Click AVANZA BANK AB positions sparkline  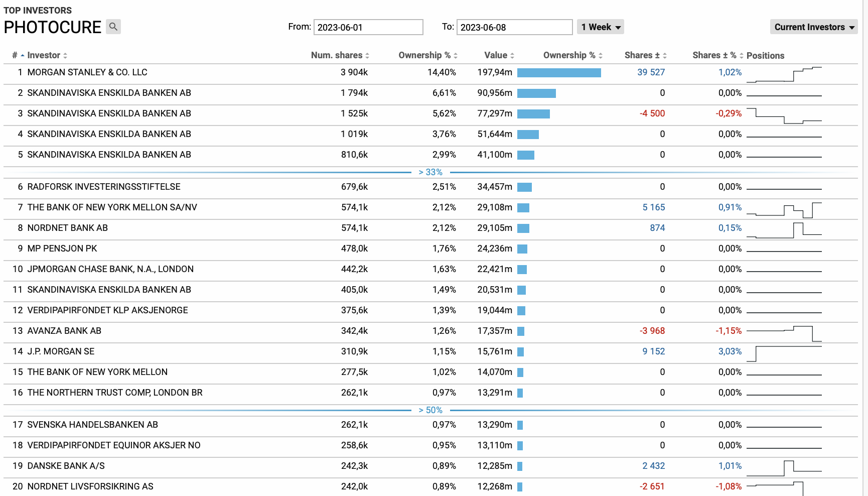(784, 333)
